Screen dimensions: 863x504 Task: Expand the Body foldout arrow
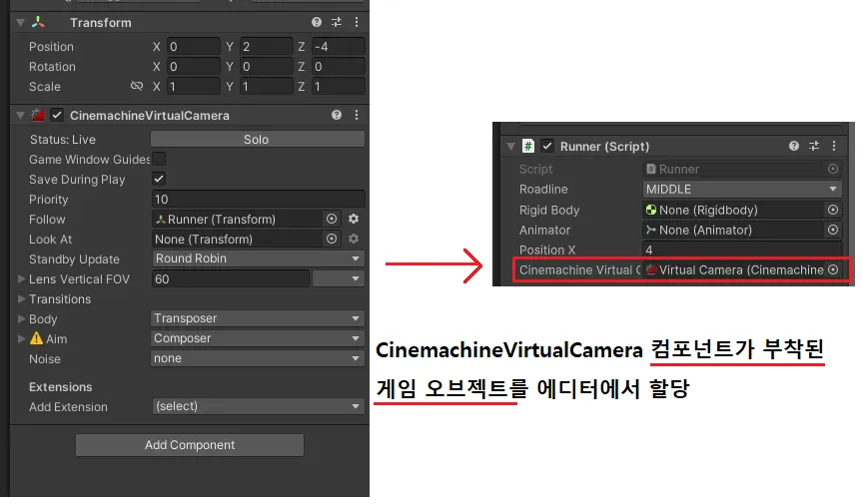pos(21,318)
